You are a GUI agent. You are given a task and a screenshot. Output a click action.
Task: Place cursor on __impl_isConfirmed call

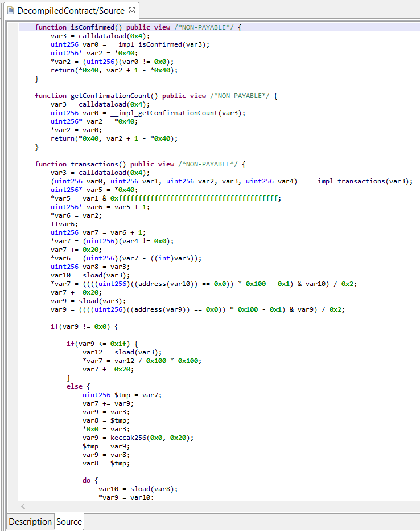169,44
